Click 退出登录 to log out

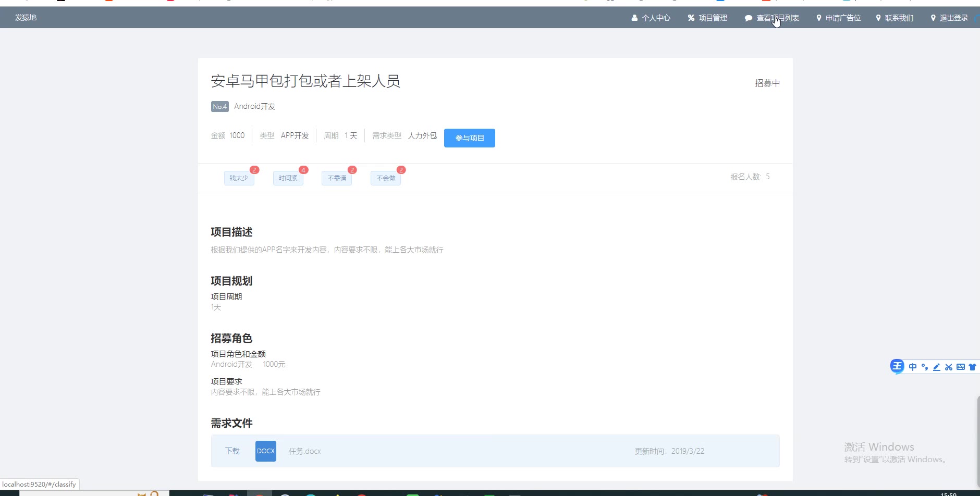pyautogui.click(x=949, y=18)
